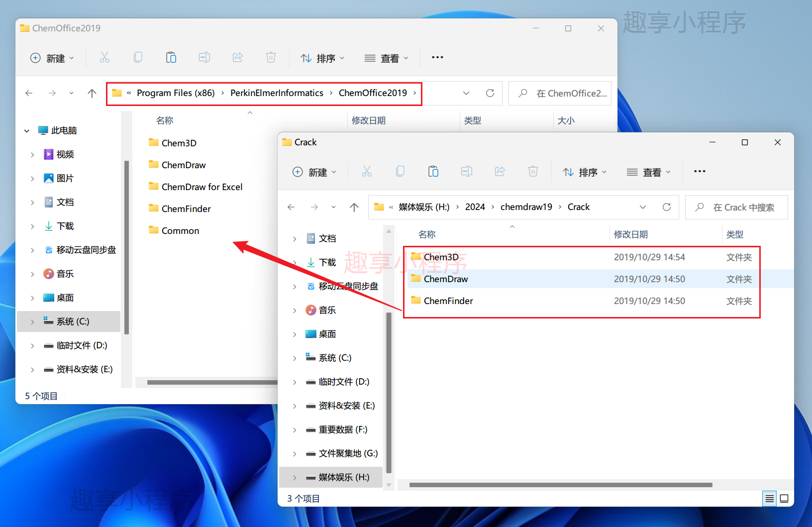Click 2024 breadcrumb in Crack window

[475, 207]
